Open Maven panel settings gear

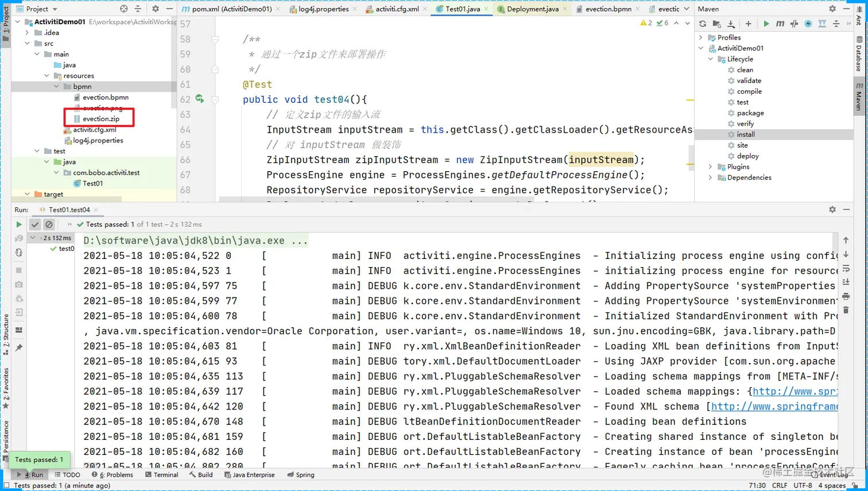coord(832,9)
